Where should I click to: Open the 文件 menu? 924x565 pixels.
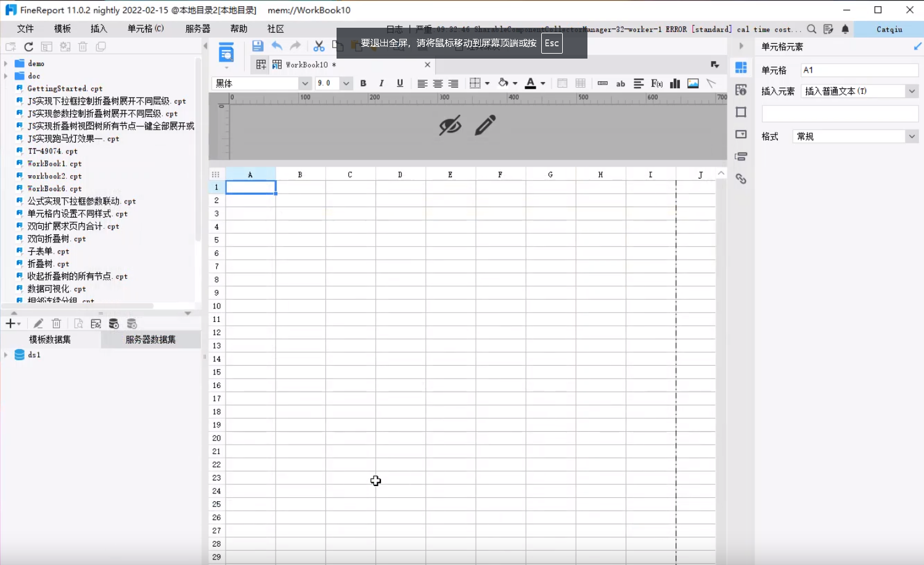point(25,29)
